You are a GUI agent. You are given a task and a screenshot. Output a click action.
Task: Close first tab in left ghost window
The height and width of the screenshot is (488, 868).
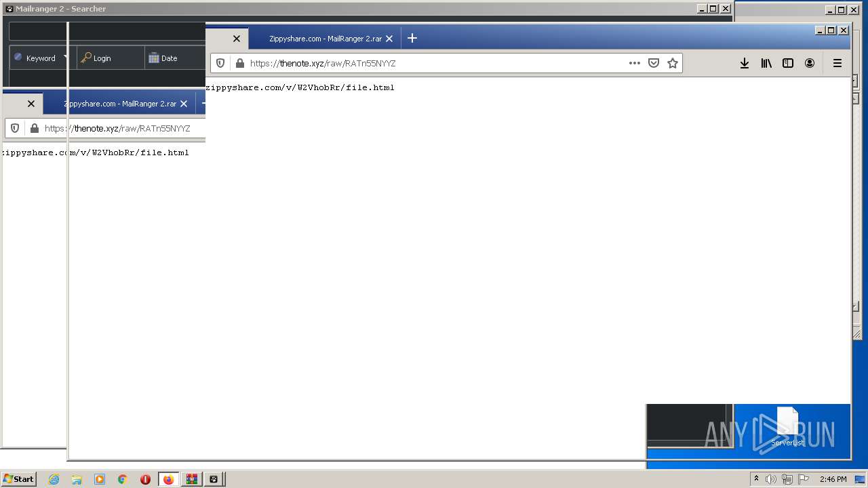click(x=31, y=104)
